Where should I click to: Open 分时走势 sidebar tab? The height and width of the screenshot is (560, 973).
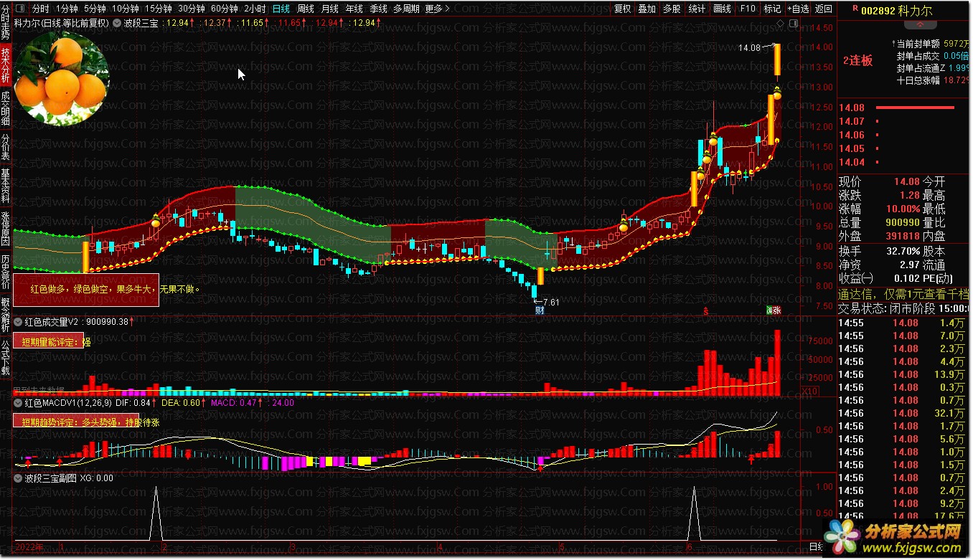pyautogui.click(x=6, y=22)
